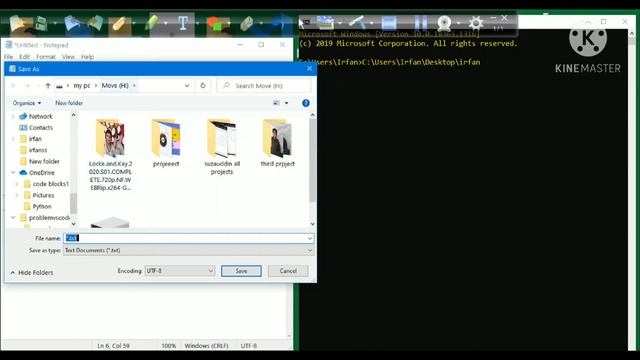Image resolution: width=640 pixels, height=360 pixels.
Task: Open Notepad Edit menu
Action: point(24,57)
